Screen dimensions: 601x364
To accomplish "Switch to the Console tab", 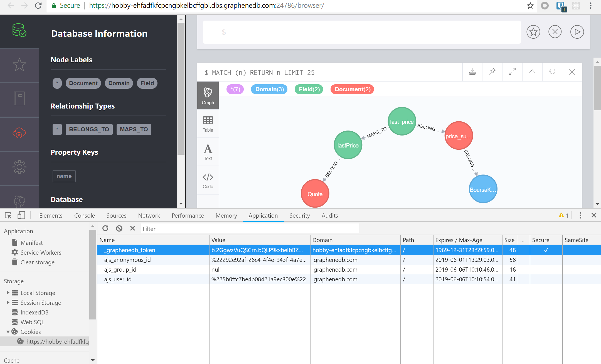I will click(x=84, y=215).
